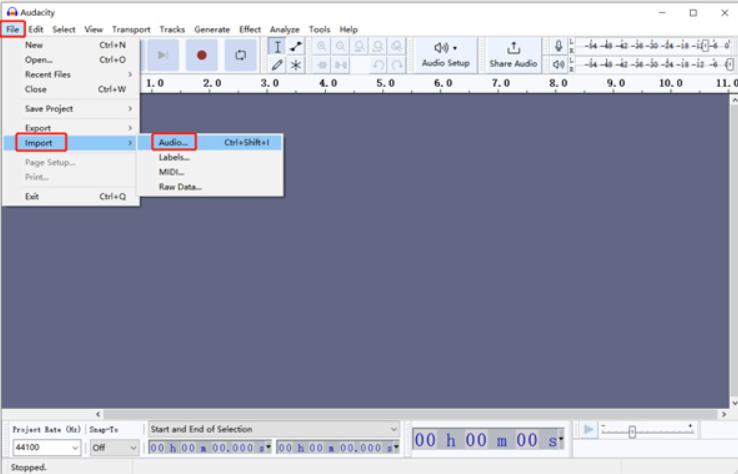
Task: Open the Analyze menu
Action: pyautogui.click(x=284, y=29)
